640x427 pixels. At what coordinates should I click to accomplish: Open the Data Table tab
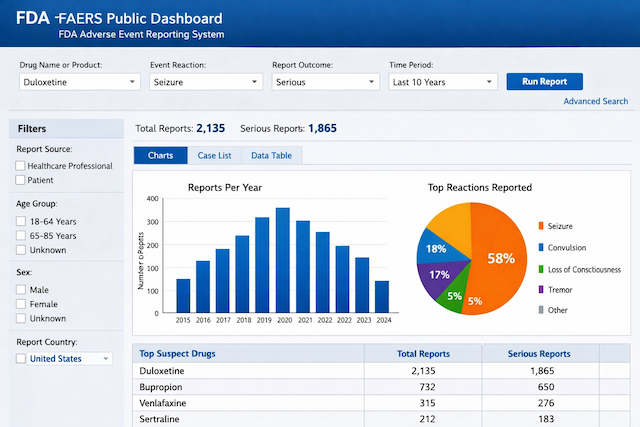[x=271, y=155]
